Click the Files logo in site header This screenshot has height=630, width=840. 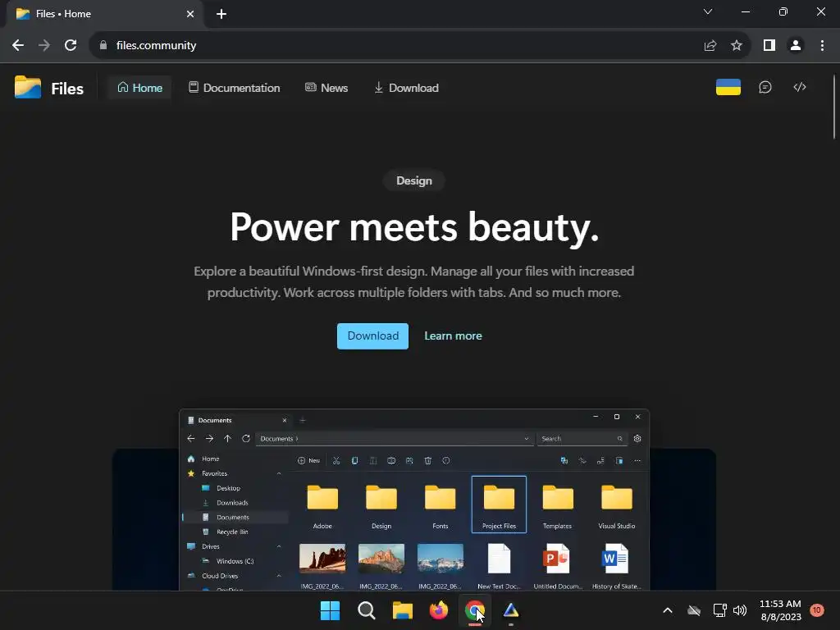(x=48, y=88)
